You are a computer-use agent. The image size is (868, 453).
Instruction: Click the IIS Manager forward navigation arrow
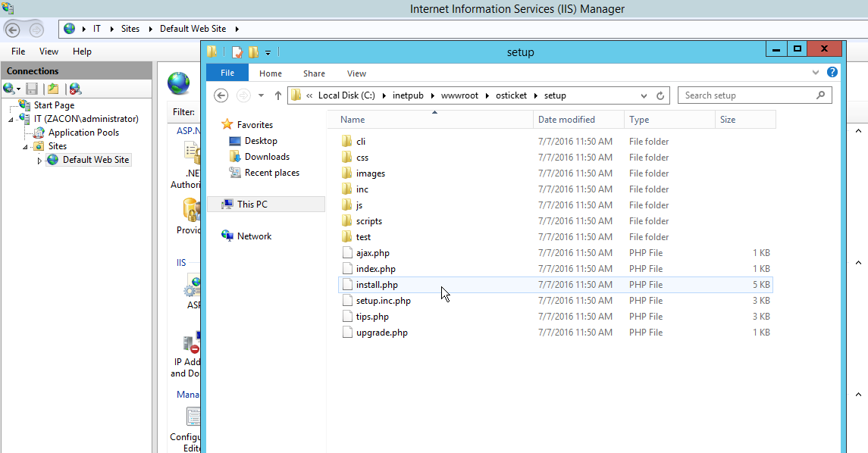[36, 30]
